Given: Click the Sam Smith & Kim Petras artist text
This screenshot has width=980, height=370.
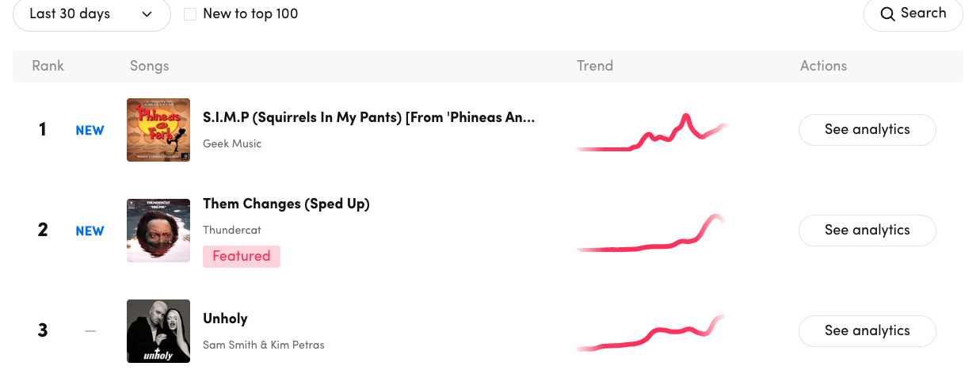Looking at the screenshot, I should pos(264,345).
